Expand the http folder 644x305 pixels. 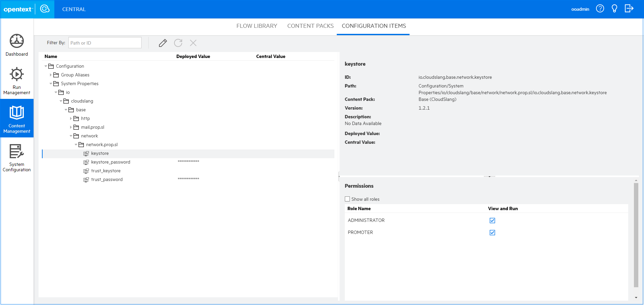pyautogui.click(x=71, y=118)
